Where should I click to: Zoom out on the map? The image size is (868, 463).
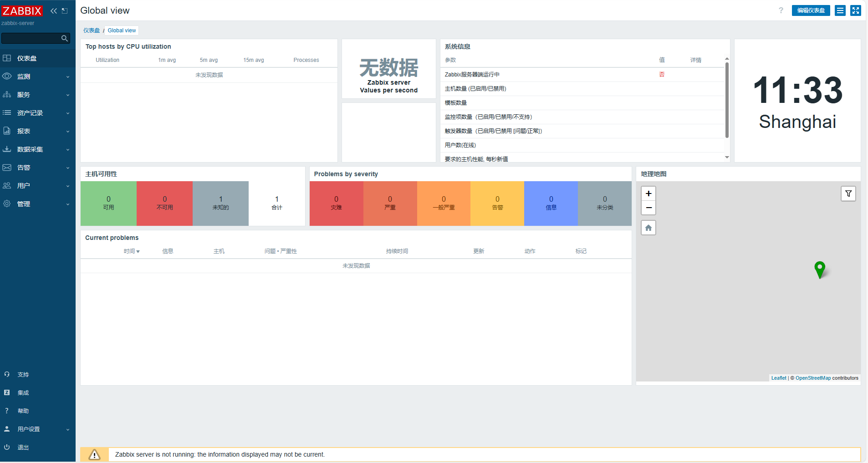click(648, 208)
